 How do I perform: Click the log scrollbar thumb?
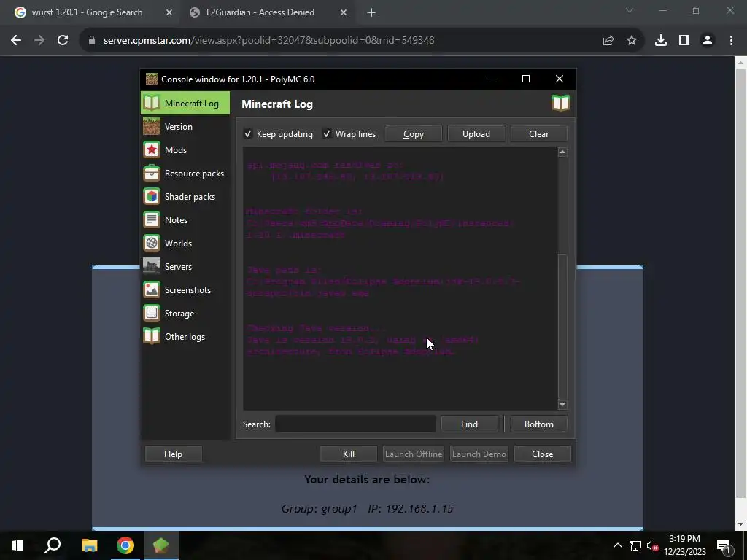[562, 326]
